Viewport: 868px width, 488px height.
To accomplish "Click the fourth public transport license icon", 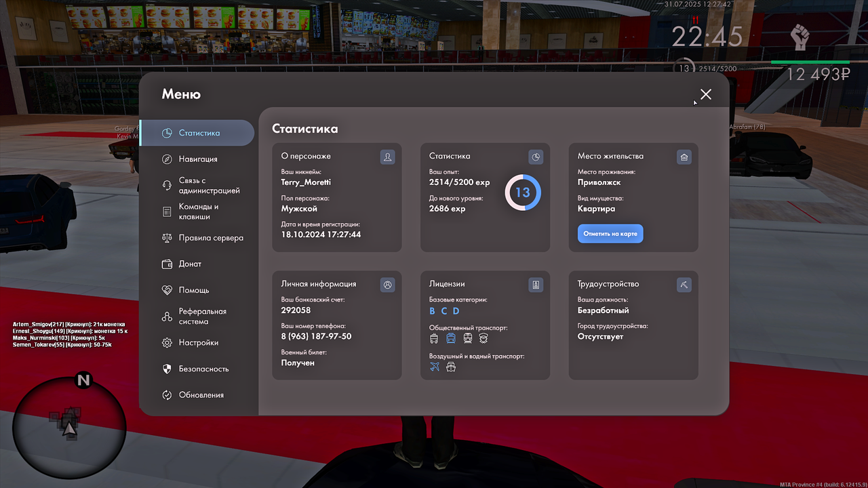I will [484, 338].
